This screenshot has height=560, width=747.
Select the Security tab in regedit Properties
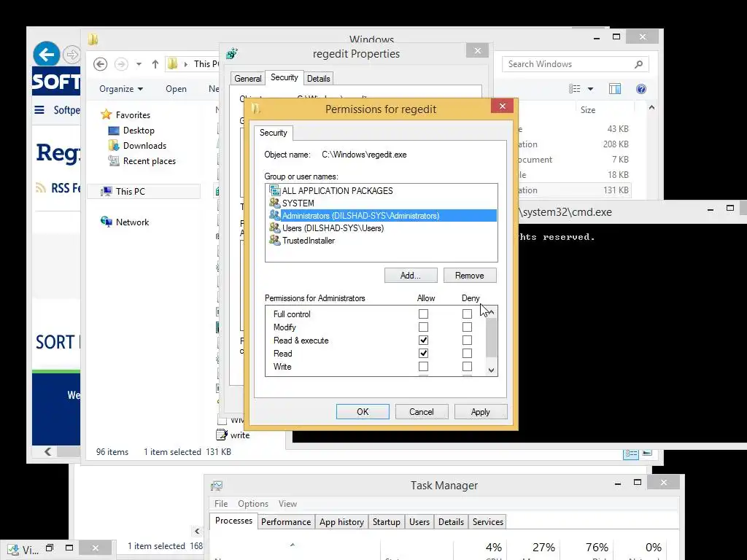284,77
